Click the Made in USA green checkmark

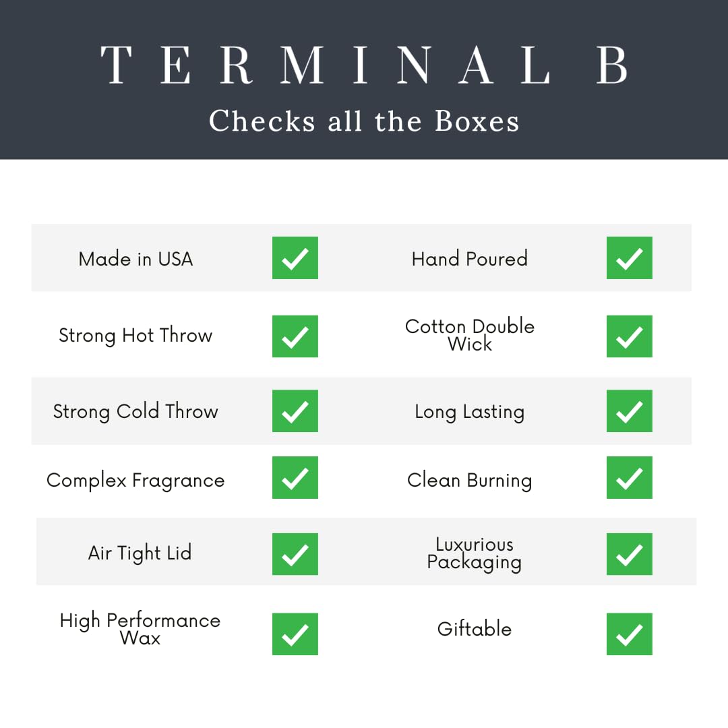(295, 258)
